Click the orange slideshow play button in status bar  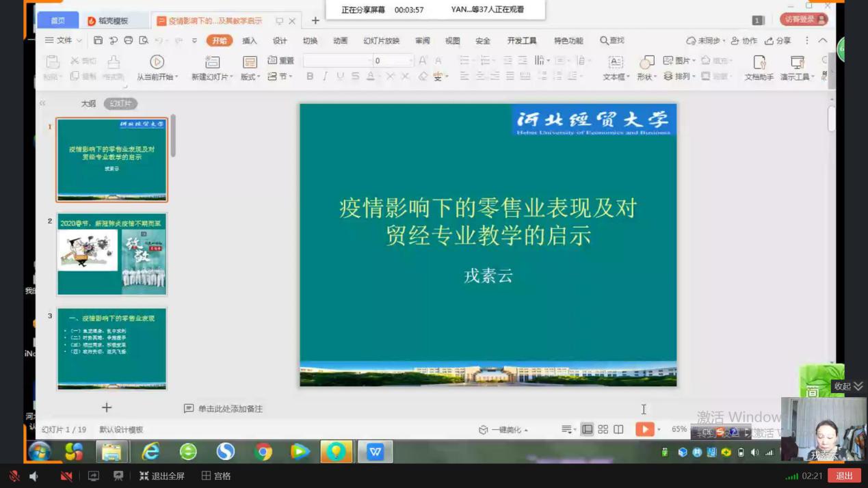(644, 429)
